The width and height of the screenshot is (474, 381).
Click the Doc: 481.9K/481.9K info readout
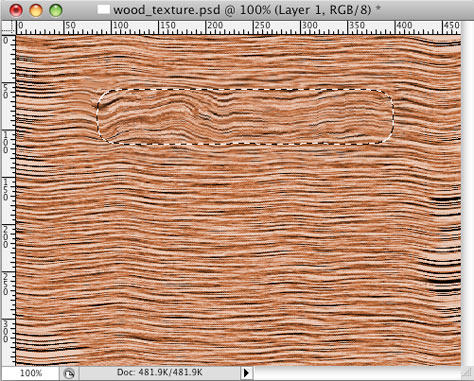pos(159,372)
